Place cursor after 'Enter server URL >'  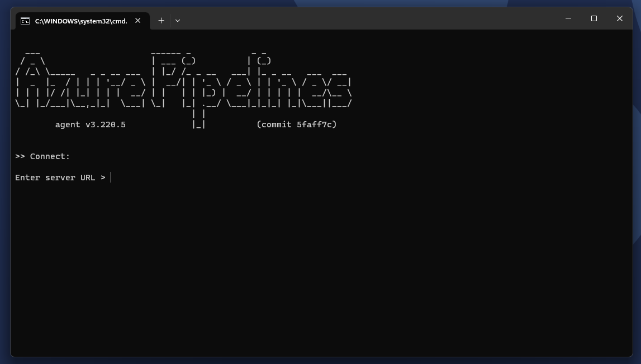[110, 177]
